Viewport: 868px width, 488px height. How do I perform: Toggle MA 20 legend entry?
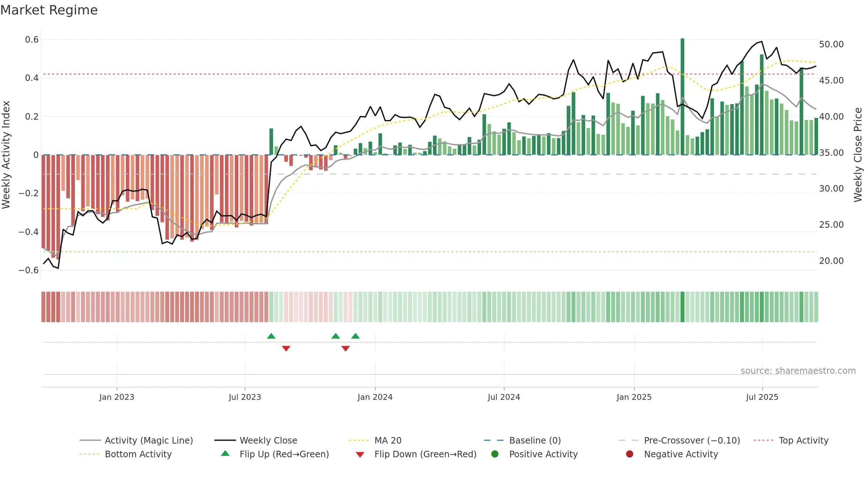pos(375,440)
